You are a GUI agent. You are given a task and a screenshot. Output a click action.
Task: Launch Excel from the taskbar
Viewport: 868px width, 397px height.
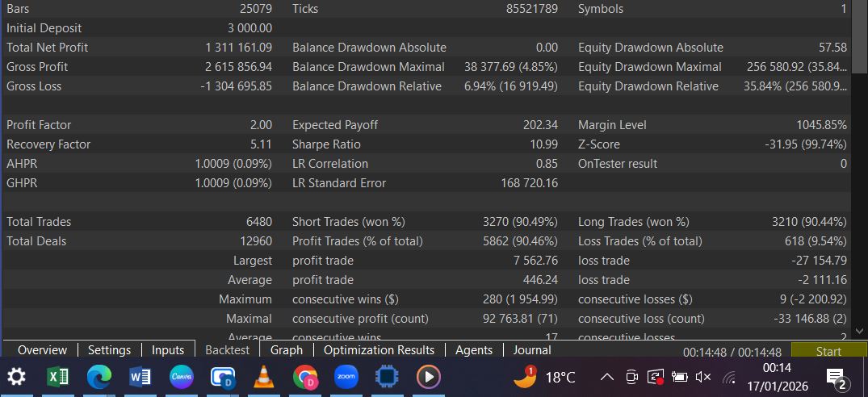(x=58, y=377)
